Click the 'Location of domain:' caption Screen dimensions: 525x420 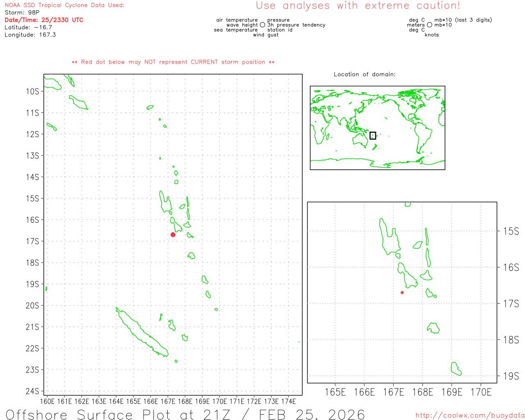364,74
